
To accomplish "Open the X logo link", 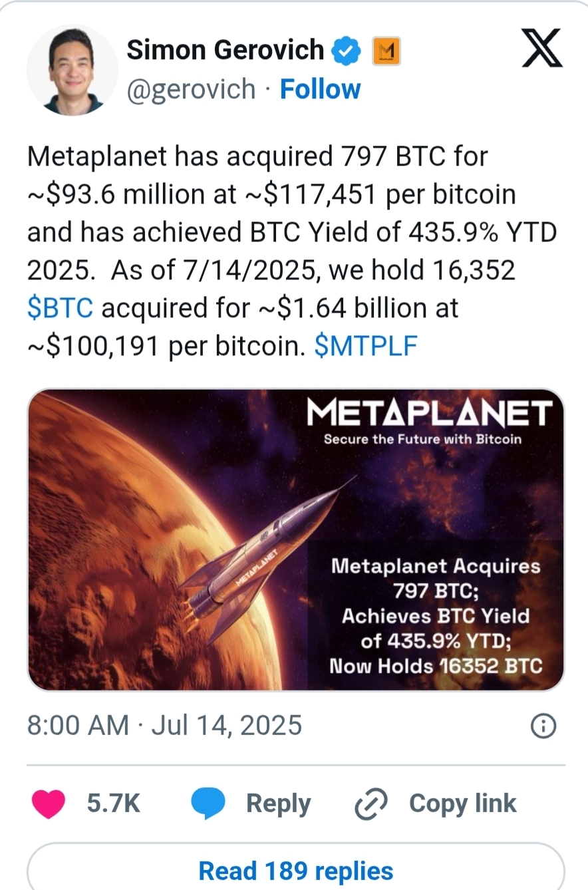I will point(541,50).
